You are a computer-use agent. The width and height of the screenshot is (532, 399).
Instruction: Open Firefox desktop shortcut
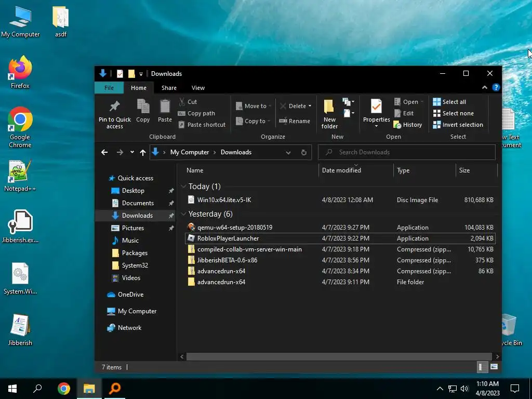point(20,72)
